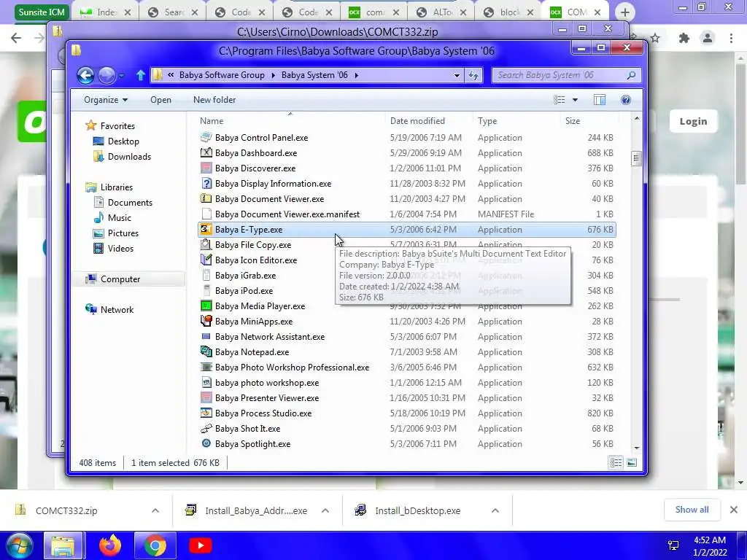The width and height of the screenshot is (747, 560).
Task: Open Pictures library in sidebar
Action: coord(123,233)
